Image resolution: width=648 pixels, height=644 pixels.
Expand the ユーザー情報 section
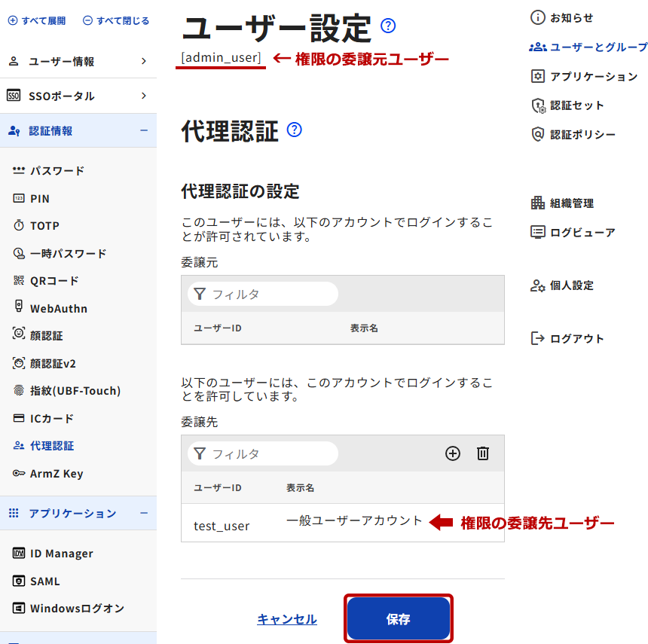click(x=78, y=61)
